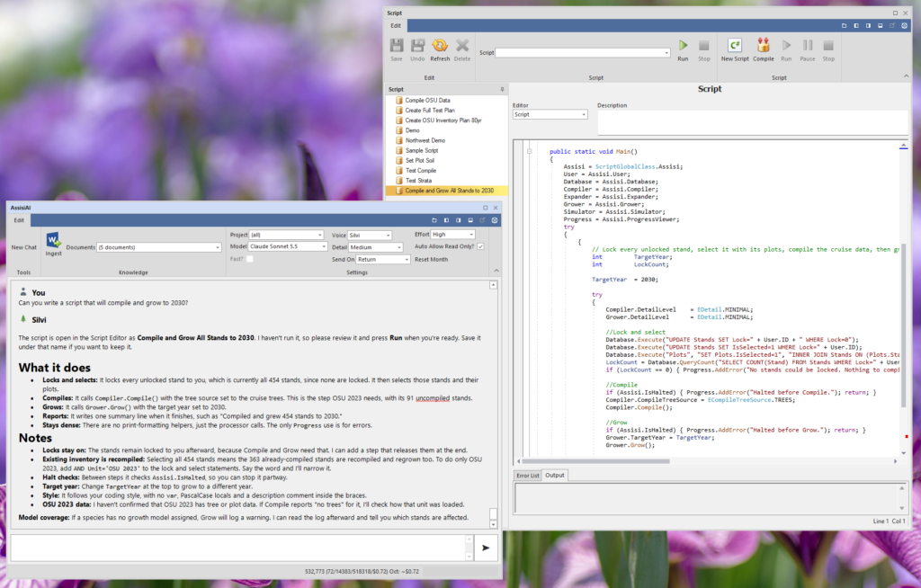Open the Send On dropdown showing Return

pos(383,260)
